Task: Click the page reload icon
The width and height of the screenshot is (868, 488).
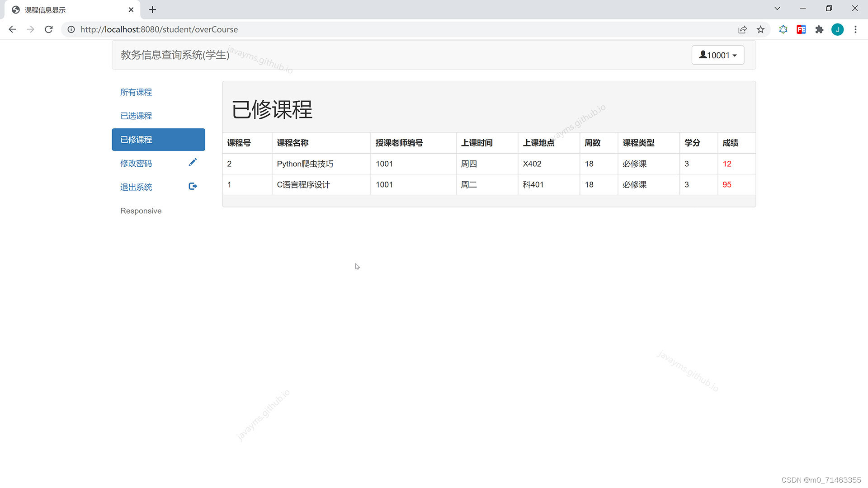Action: click(x=48, y=29)
